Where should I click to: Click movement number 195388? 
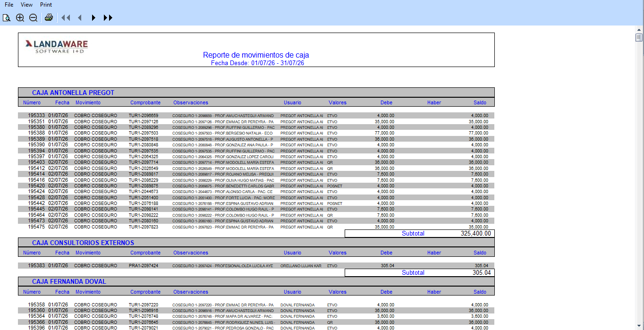36,133
